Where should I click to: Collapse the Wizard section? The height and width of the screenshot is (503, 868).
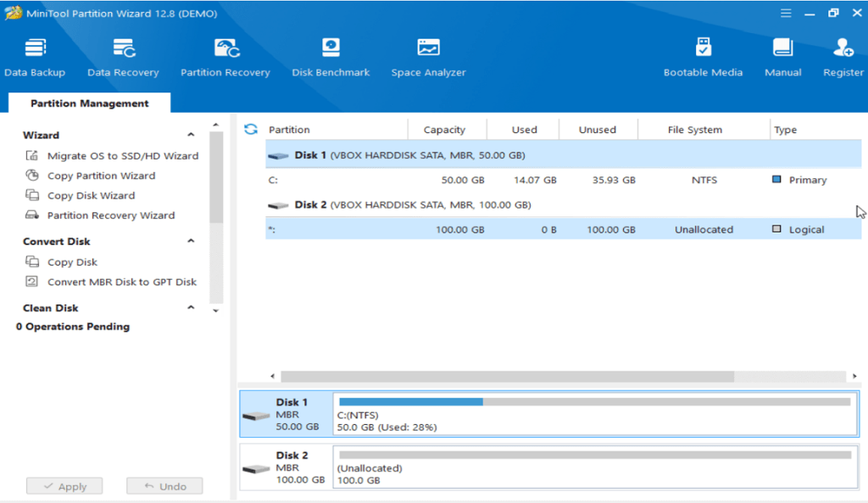[x=191, y=134]
